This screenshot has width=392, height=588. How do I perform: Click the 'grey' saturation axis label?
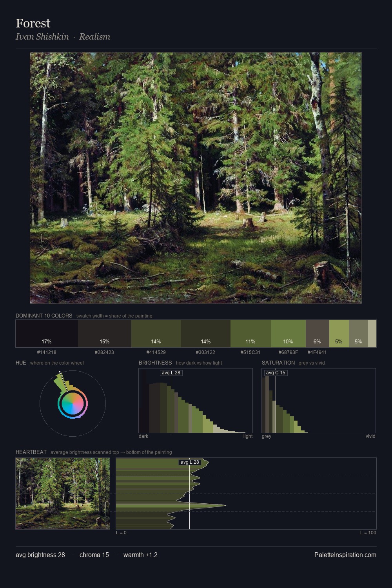267,436
